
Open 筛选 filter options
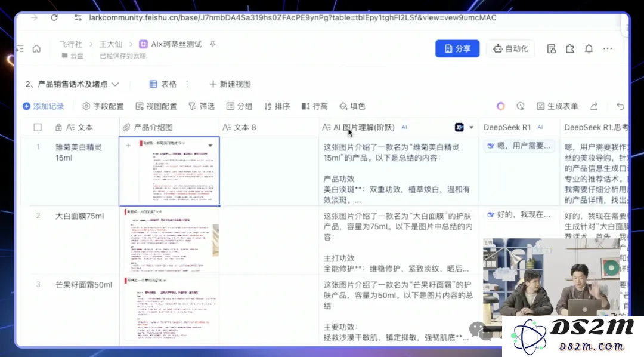coord(202,106)
